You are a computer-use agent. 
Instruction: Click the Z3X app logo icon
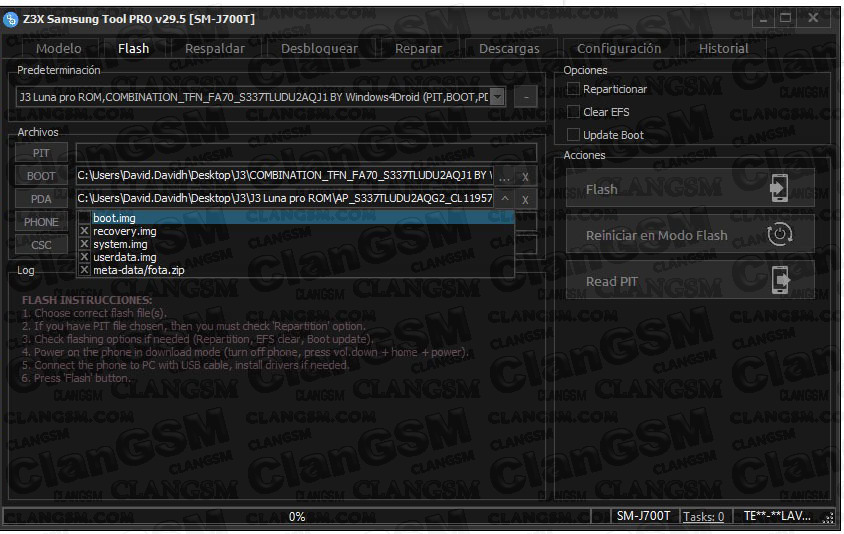coord(10,19)
